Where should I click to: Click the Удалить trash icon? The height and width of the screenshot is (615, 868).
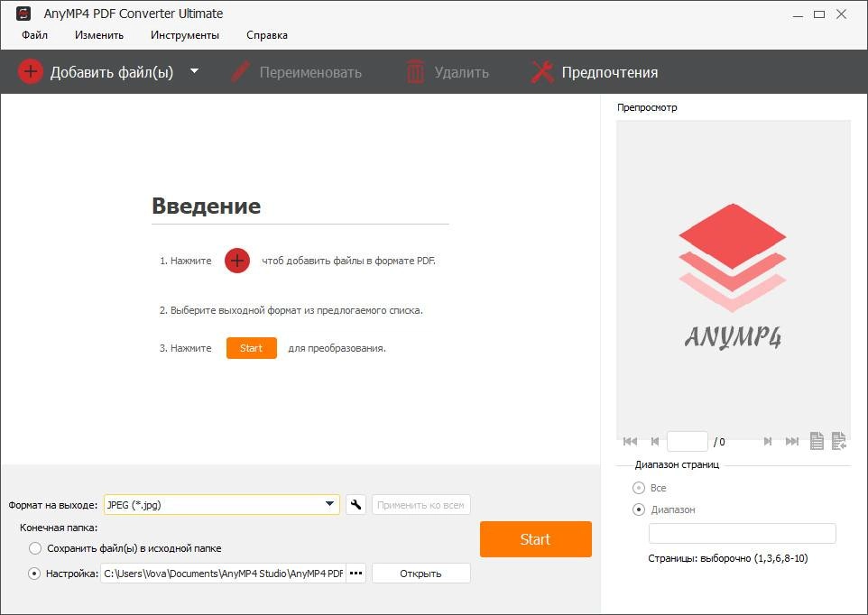[x=415, y=72]
